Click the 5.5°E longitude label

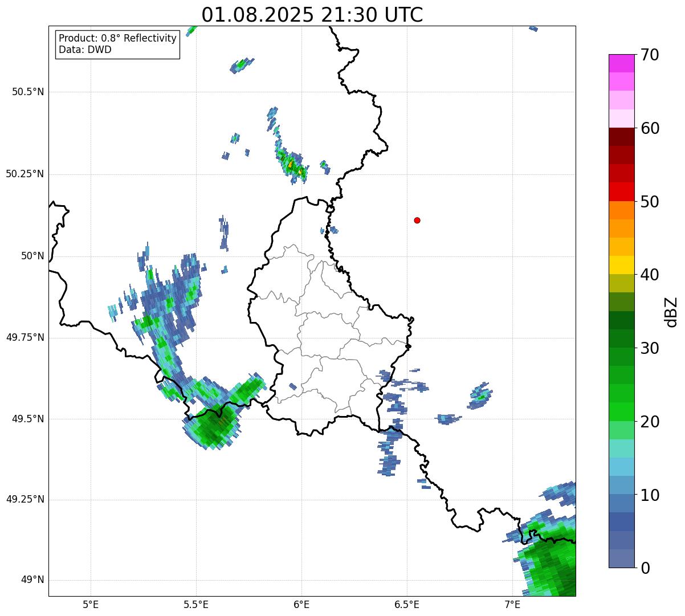click(196, 605)
